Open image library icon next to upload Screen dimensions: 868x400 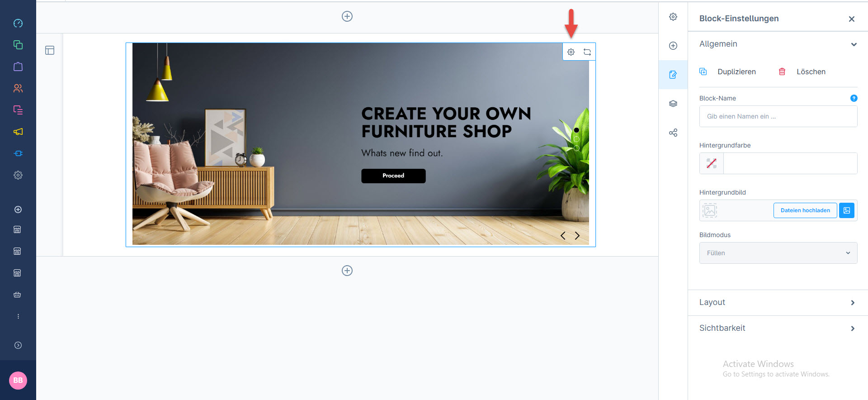(847, 210)
